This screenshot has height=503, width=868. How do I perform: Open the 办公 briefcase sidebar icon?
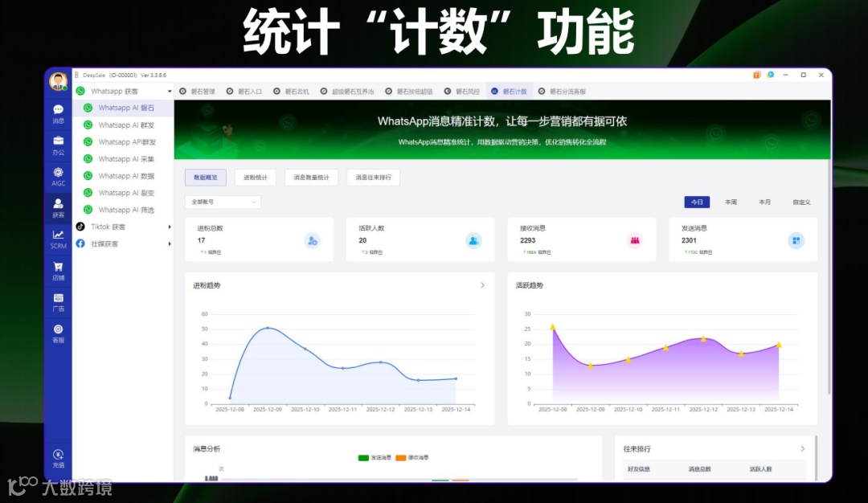pos(58,145)
